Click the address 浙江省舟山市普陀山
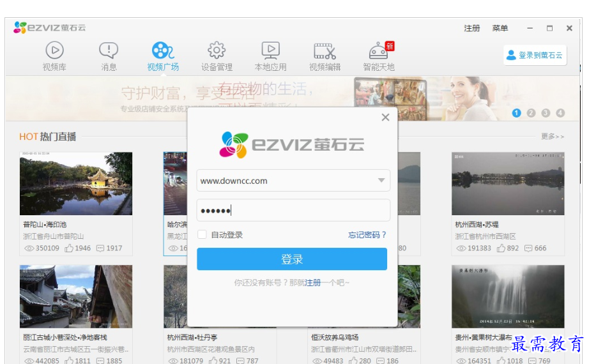Screen dimensions: 589x364 pos(53,236)
